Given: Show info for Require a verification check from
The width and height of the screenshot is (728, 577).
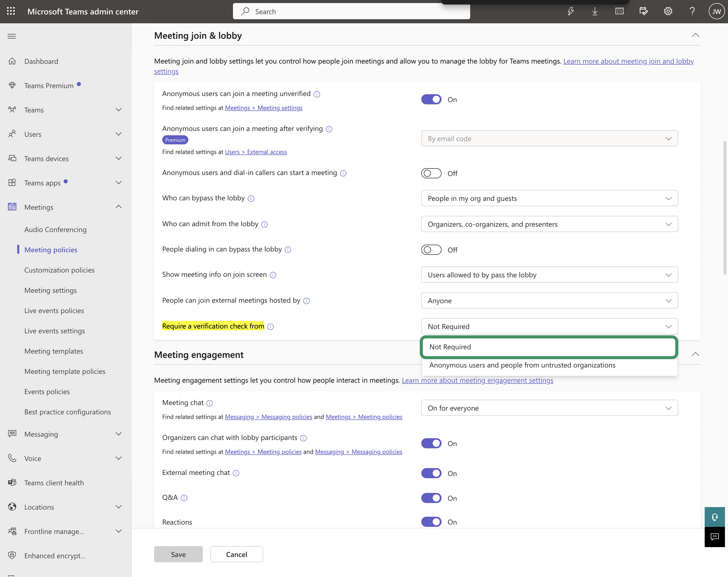Looking at the screenshot, I should (x=270, y=327).
